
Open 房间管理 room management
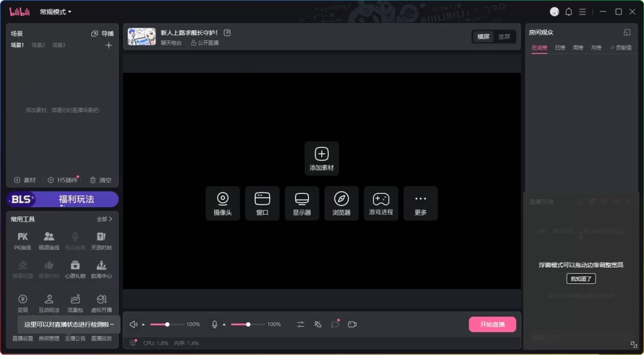[49, 339]
